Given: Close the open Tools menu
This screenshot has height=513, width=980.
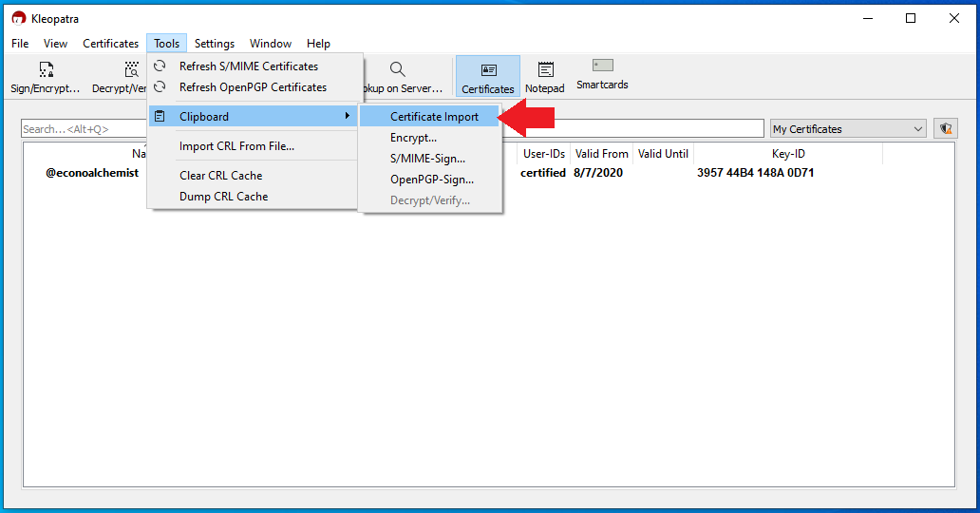Looking at the screenshot, I should point(167,43).
